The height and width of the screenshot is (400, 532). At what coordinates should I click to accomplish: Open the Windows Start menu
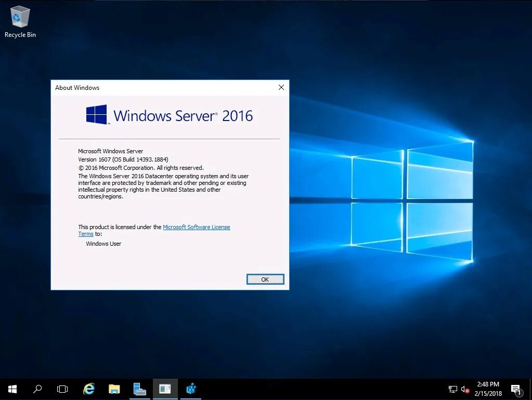tap(12, 389)
